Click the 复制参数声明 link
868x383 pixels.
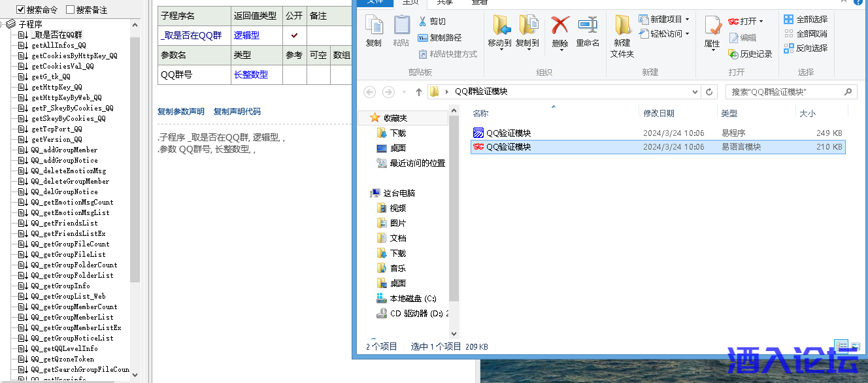click(x=181, y=112)
